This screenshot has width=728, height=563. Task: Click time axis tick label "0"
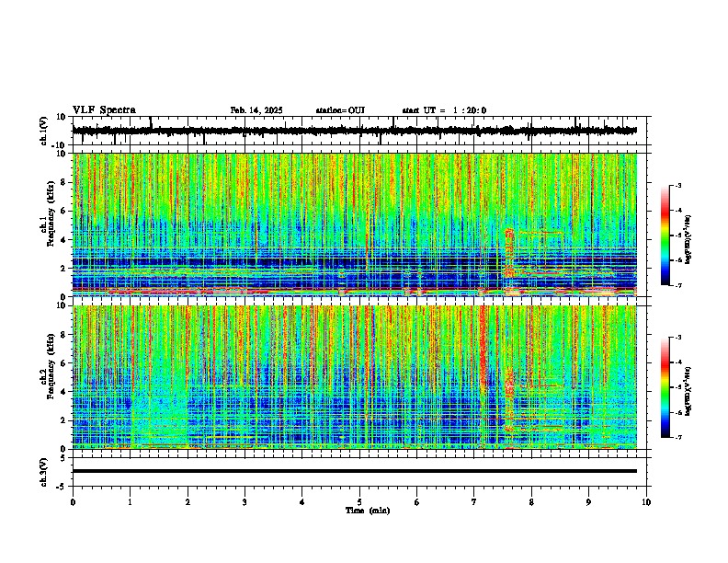pyautogui.click(x=73, y=501)
